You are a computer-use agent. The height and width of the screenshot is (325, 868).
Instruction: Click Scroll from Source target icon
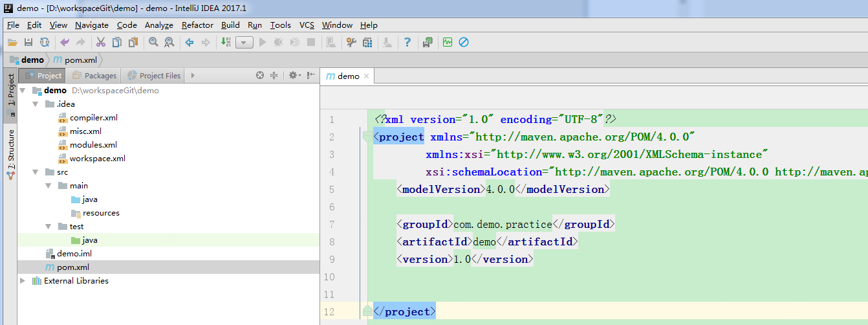click(260, 76)
